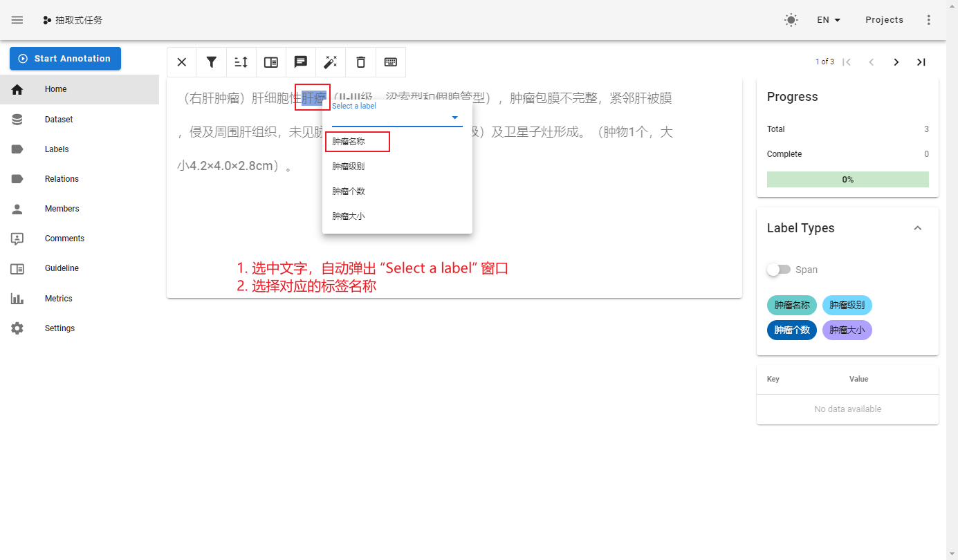Go to next document arrow
The height and width of the screenshot is (560, 958).
(x=896, y=62)
